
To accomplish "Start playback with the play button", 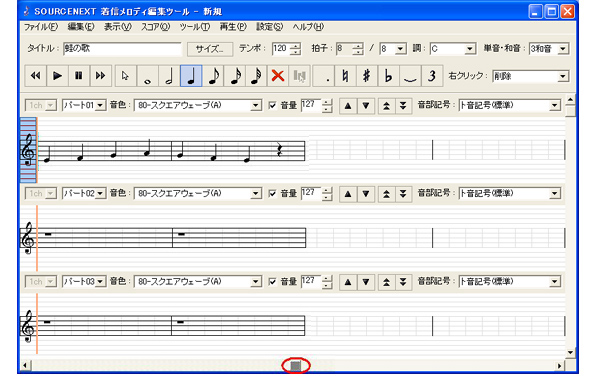I will [x=57, y=76].
